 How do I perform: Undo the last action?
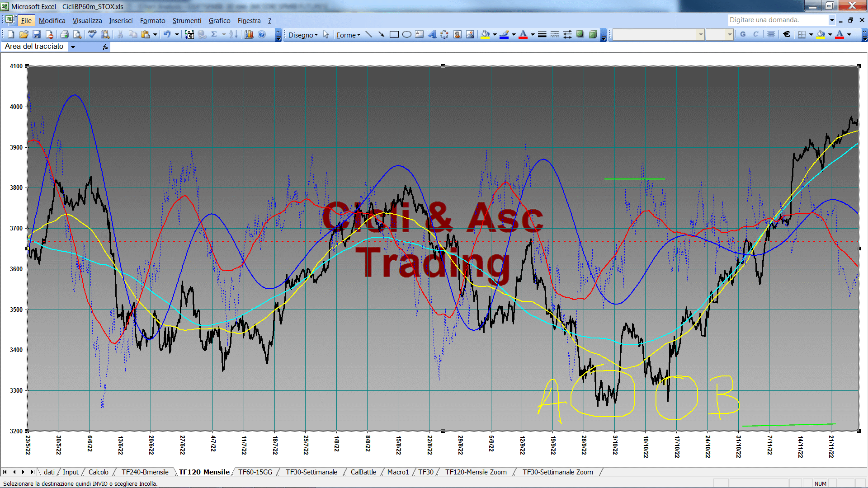click(167, 34)
